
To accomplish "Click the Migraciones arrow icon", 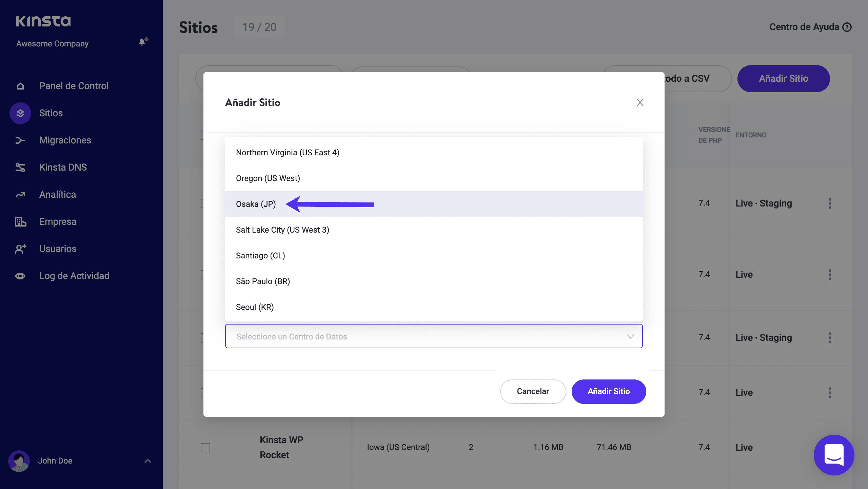I will click(x=20, y=140).
